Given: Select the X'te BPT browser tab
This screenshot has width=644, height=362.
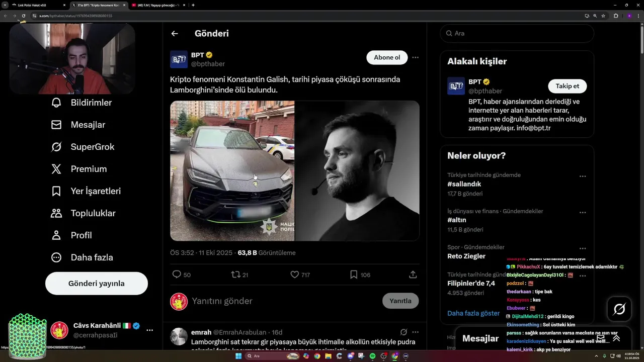Looking at the screenshot, I should click(99, 5).
